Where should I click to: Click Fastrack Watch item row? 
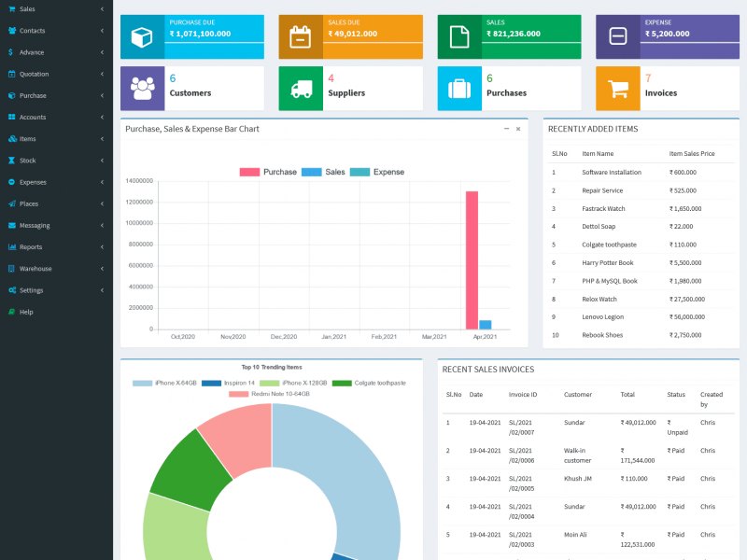pyautogui.click(x=641, y=208)
